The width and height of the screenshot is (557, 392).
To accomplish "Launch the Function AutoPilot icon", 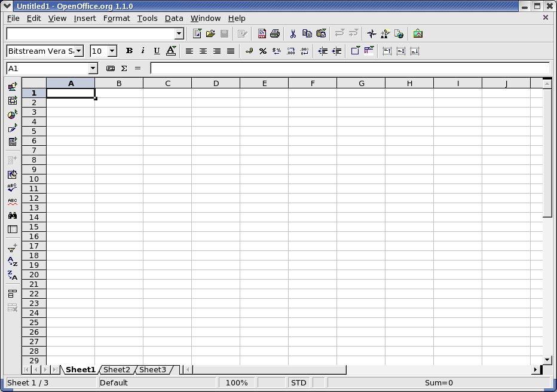I will click(x=111, y=68).
